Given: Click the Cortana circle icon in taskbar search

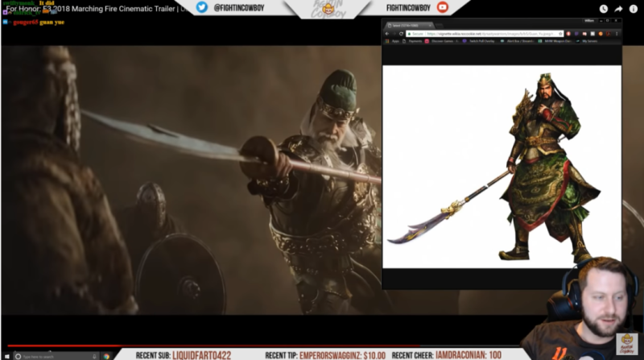Looking at the screenshot, I should click(18, 356).
